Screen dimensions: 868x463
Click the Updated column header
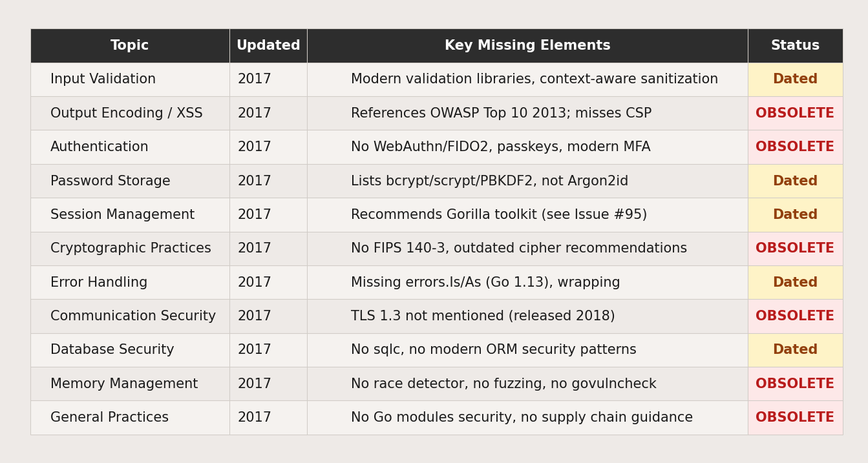coord(268,46)
